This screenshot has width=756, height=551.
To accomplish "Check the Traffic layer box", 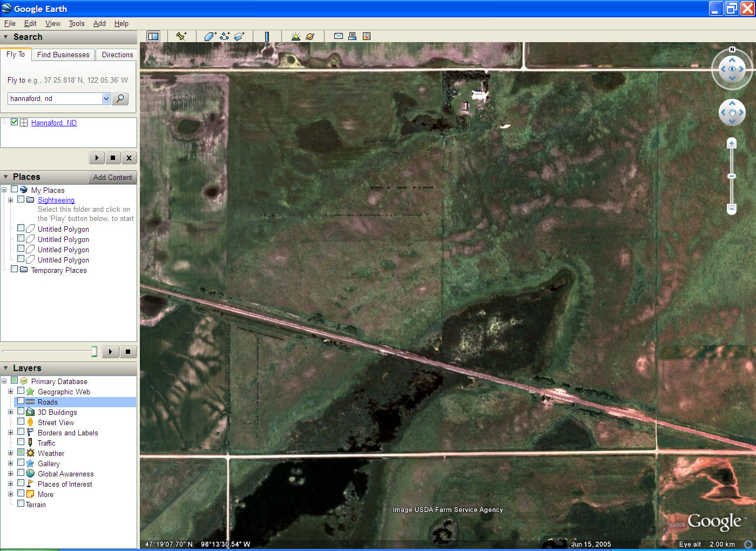I will click(x=21, y=442).
